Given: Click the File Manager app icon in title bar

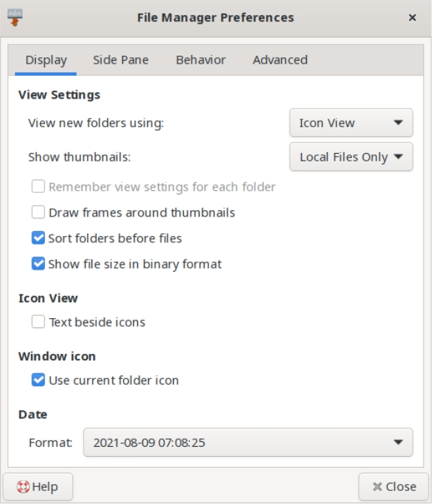Looking at the screenshot, I should 15,17.
